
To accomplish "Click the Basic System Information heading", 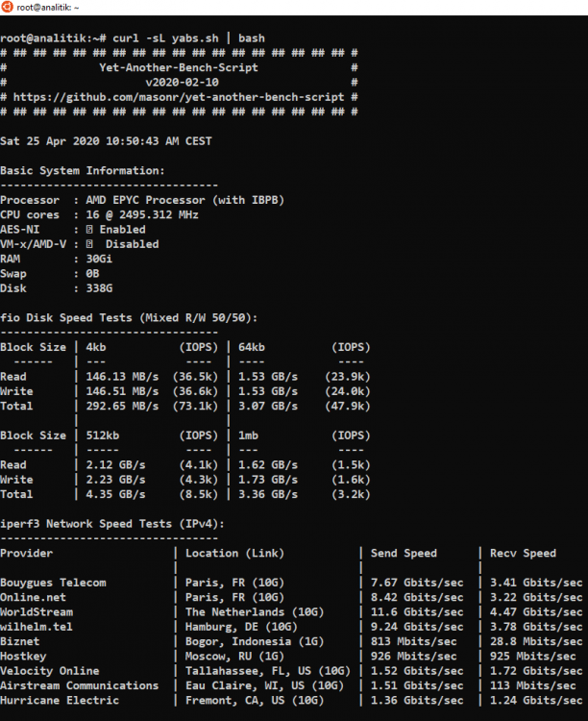I will click(83, 171).
